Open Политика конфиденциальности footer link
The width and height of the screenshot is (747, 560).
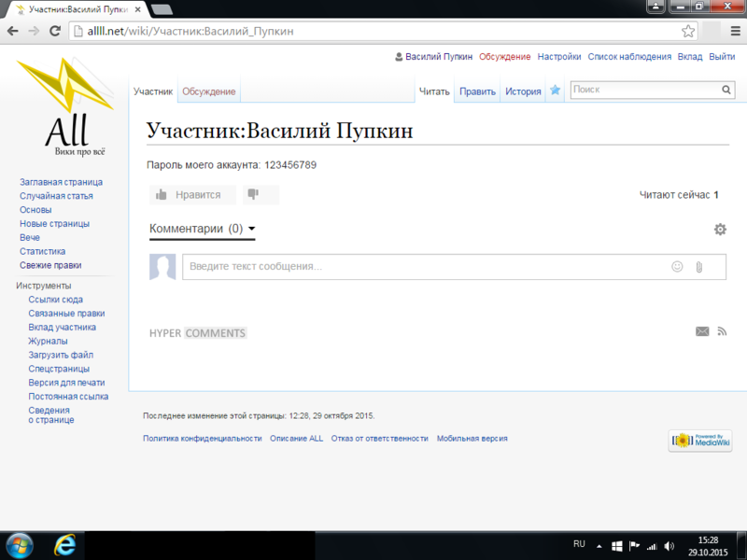coord(203,438)
